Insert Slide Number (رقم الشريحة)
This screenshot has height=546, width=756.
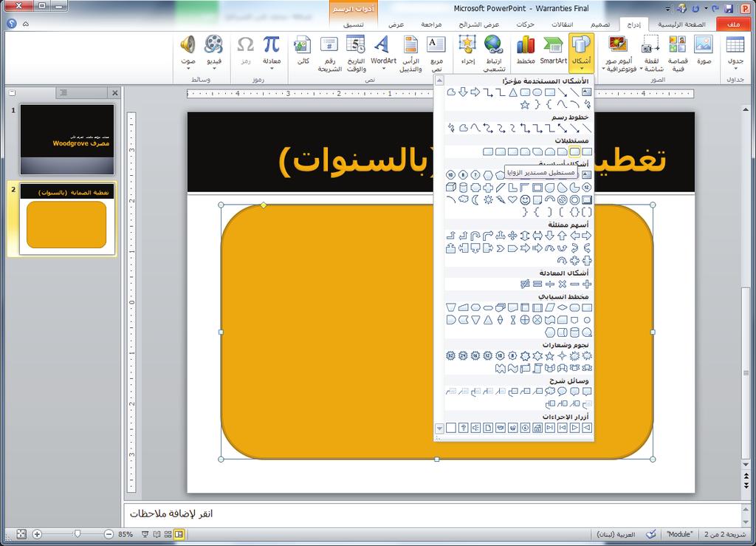(x=329, y=53)
